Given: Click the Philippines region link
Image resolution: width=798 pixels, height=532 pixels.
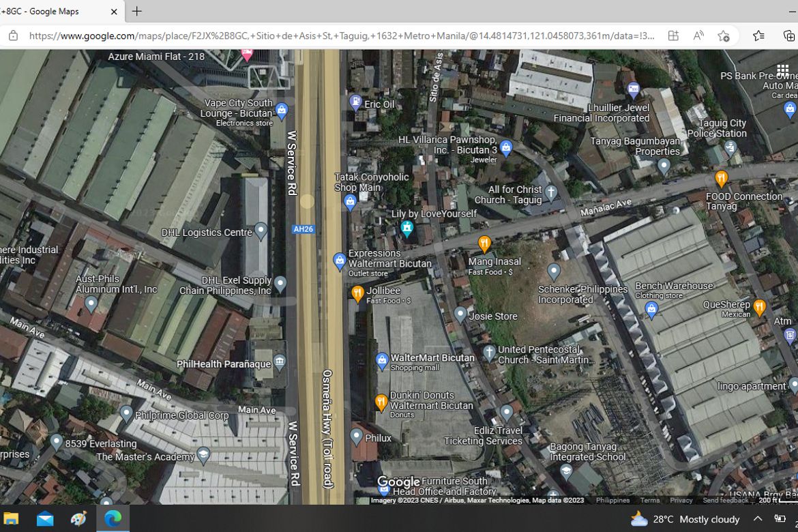Looking at the screenshot, I should (612, 501).
